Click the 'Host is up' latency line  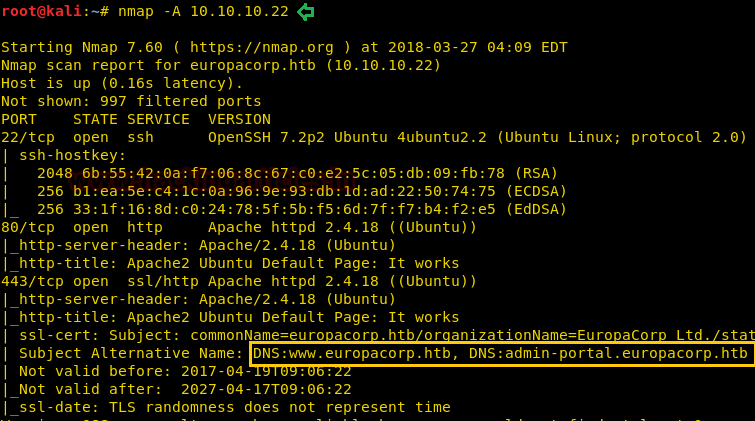click(121, 83)
